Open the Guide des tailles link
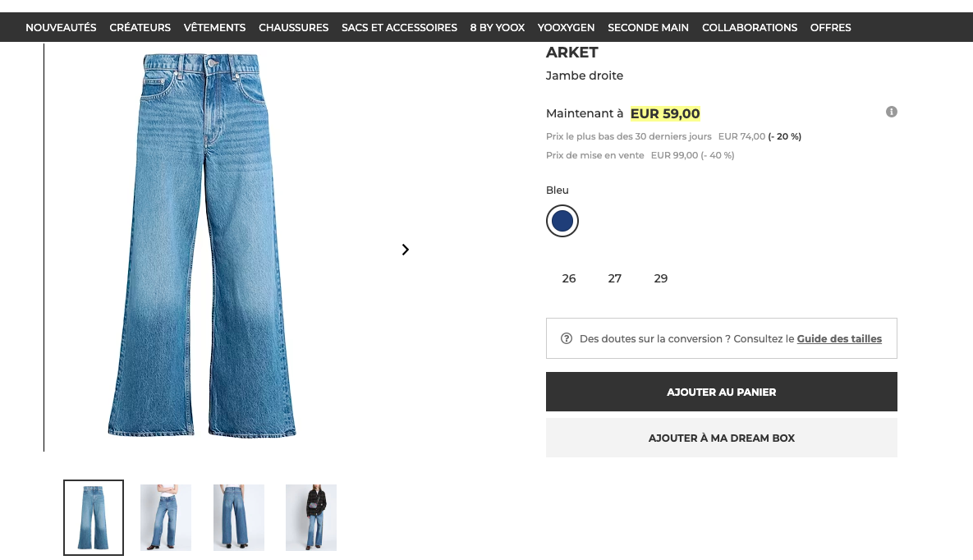This screenshot has height=560, width=973. (x=839, y=339)
